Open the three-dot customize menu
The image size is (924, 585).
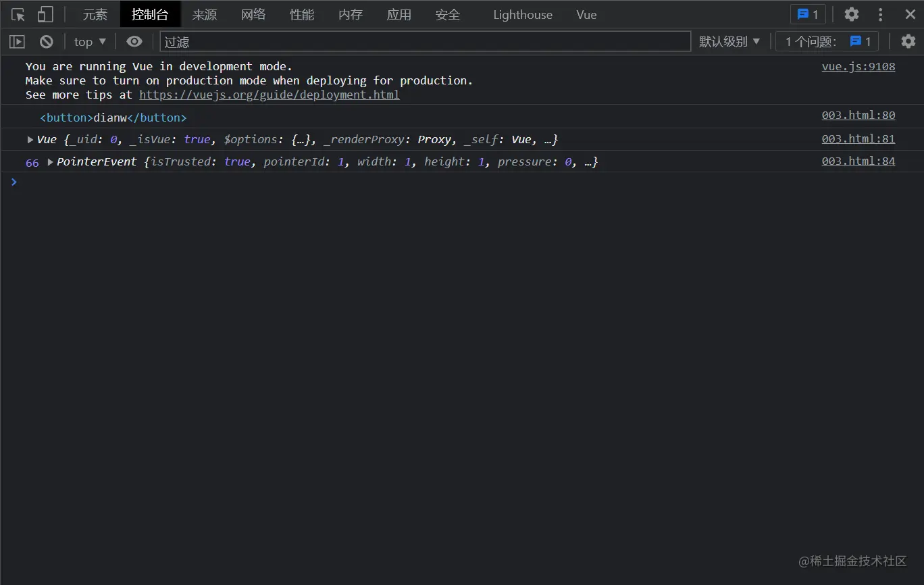coord(880,14)
